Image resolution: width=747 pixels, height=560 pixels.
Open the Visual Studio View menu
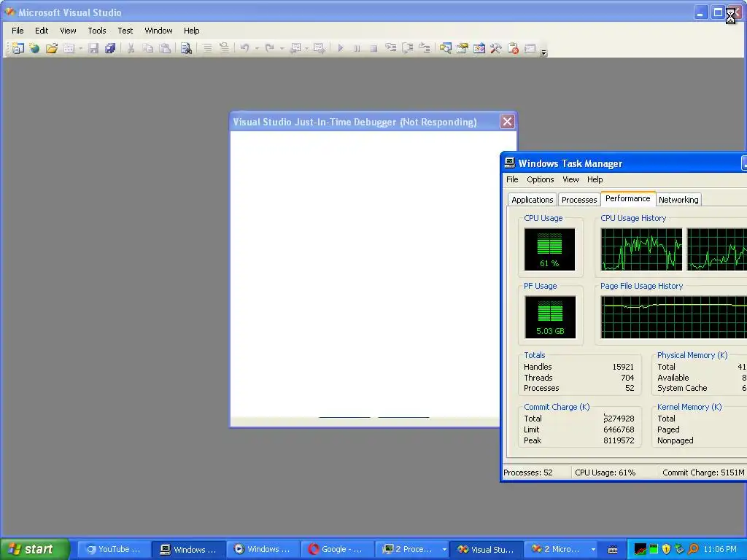pos(68,31)
